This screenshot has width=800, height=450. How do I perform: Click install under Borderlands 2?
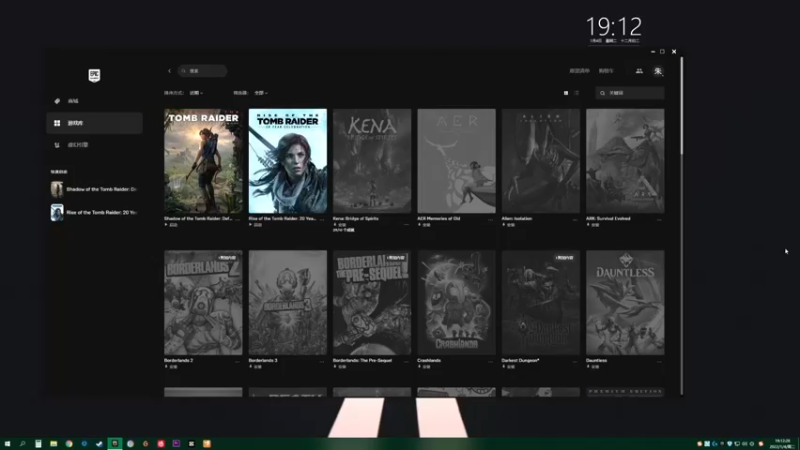tap(171, 367)
